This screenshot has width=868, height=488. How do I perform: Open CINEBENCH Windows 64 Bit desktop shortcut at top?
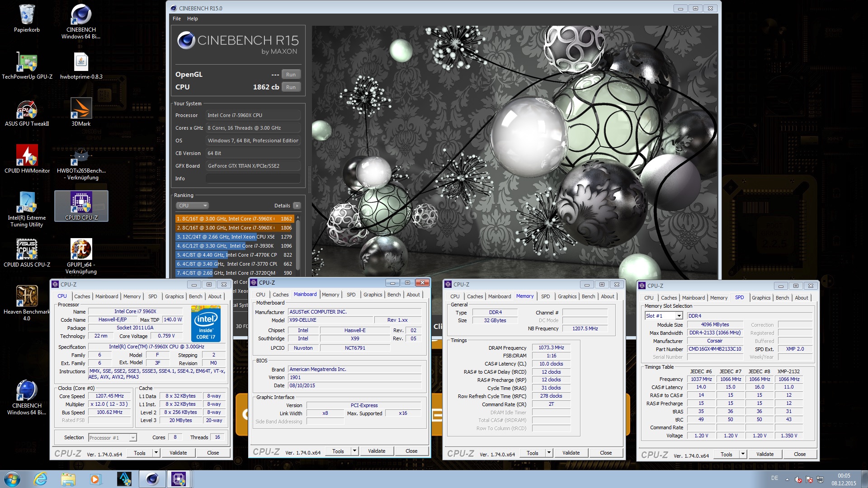81,21
